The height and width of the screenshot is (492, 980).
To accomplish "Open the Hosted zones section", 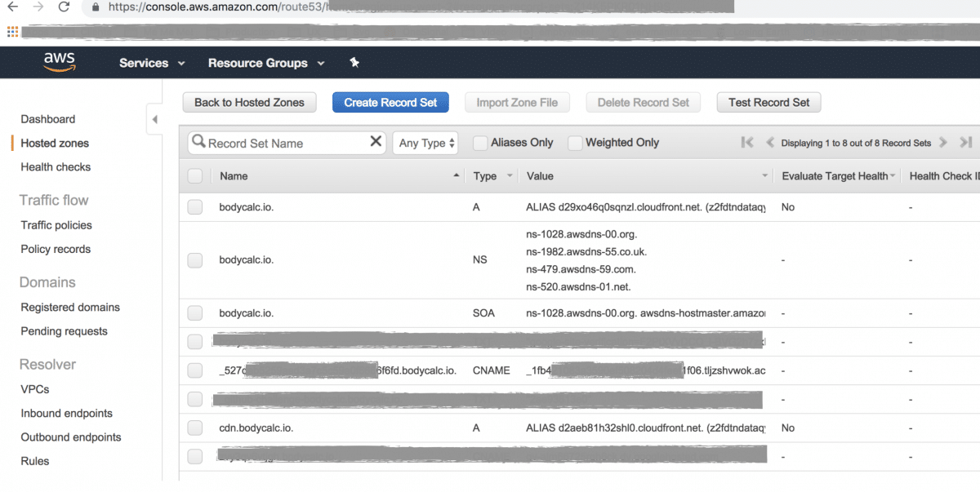I will tap(55, 143).
